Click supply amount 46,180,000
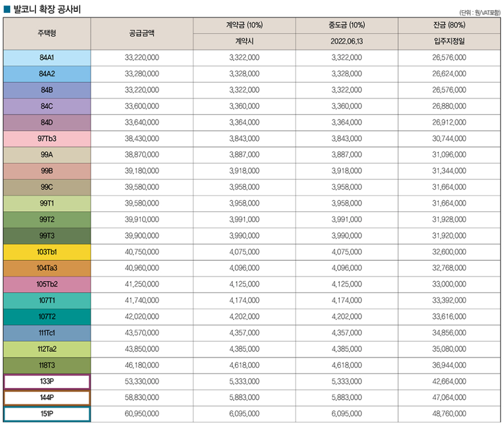The image size is (504, 424). [142, 365]
